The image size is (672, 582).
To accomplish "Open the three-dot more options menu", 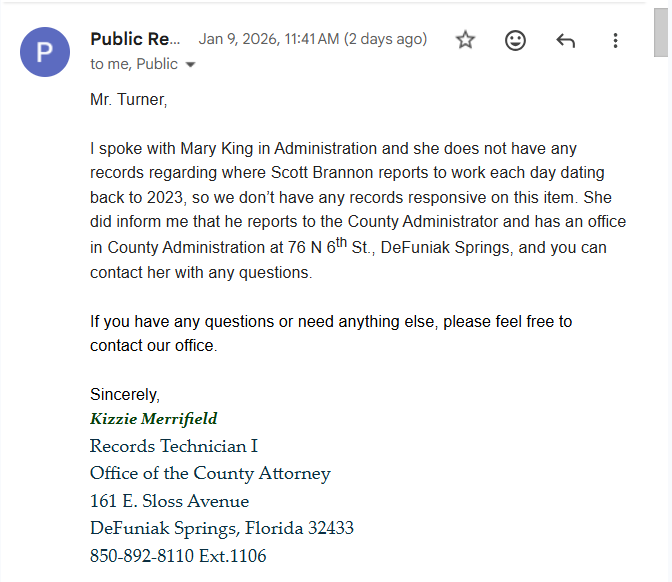I will coord(615,41).
